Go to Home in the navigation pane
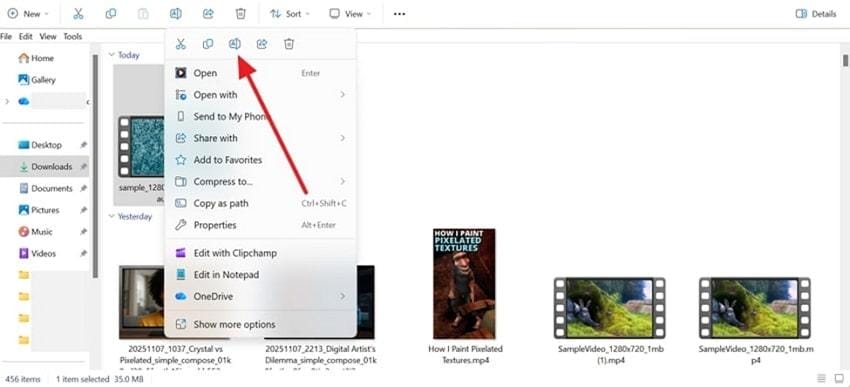This screenshot has height=387, width=850. pos(36,58)
